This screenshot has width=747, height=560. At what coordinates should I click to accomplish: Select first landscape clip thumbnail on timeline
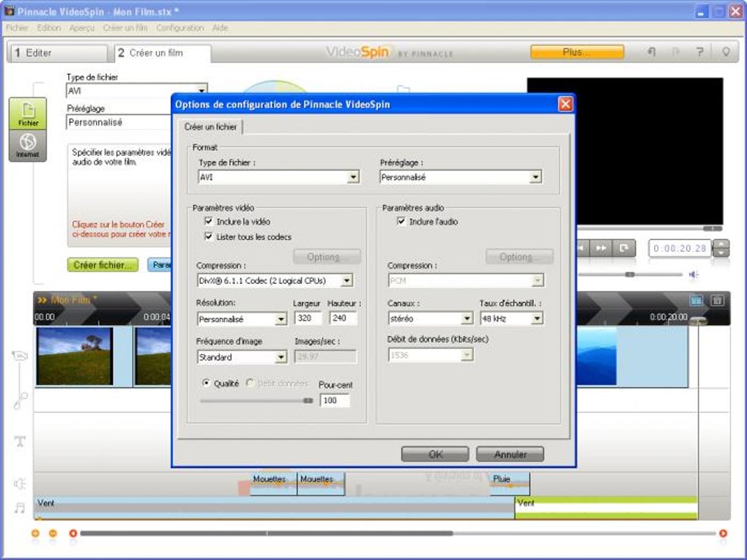pos(75,356)
